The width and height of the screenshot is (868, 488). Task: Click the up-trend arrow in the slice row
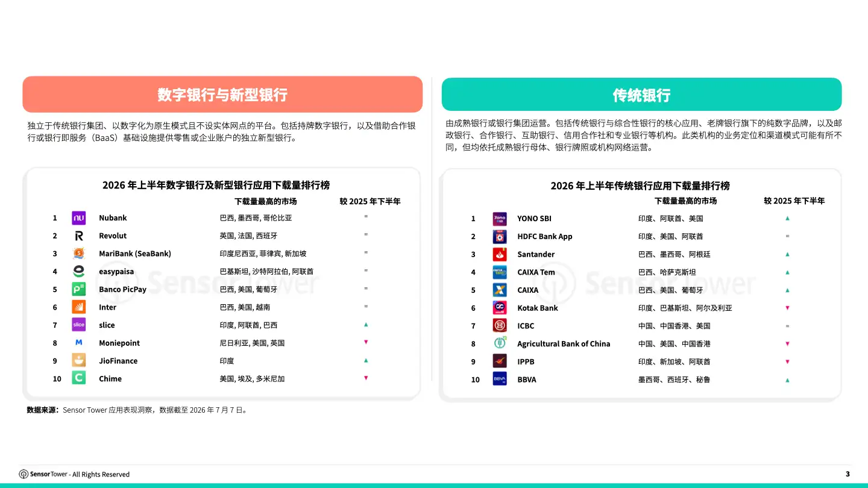[366, 325]
